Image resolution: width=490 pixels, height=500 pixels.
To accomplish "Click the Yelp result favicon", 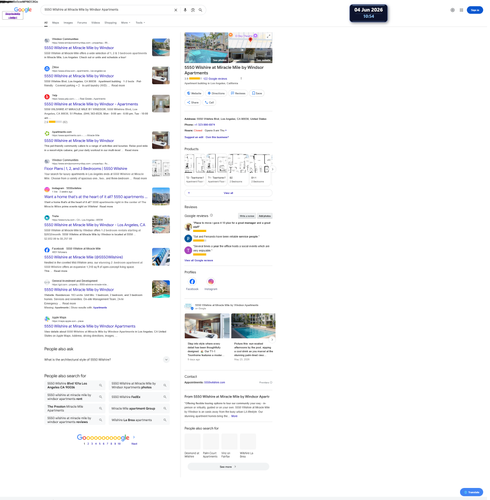I will click(x=47, y=97).
